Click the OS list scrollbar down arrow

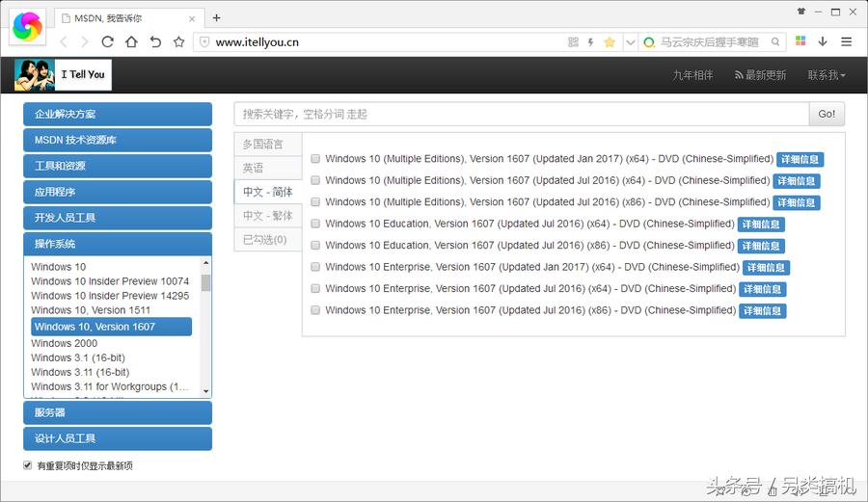[x=206, y=391]
